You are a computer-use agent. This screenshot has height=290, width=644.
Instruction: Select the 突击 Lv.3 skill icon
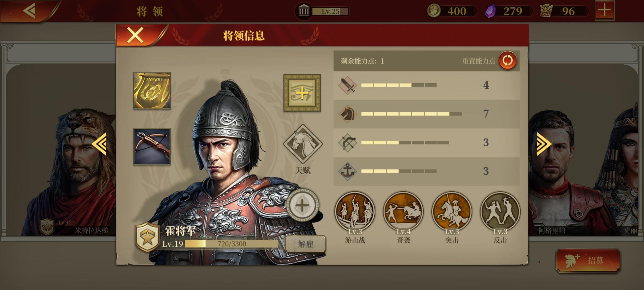[x=452, y=212]
